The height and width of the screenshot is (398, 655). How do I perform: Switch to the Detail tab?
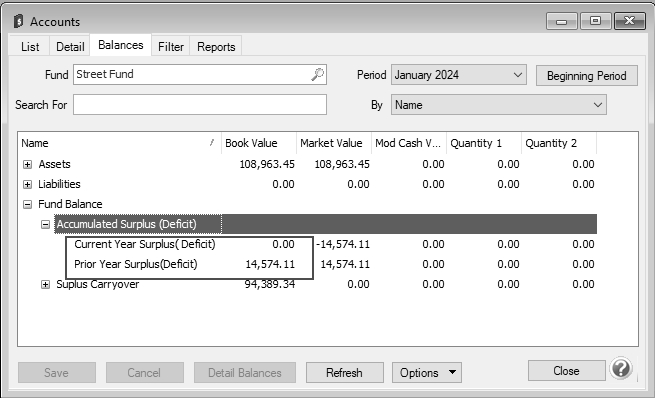pos(70,46)
